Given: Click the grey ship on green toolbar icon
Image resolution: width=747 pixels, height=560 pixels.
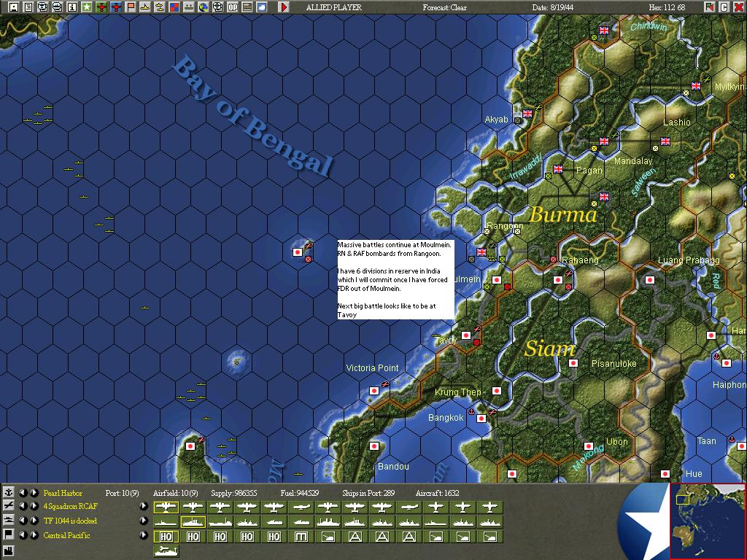Looking at the screenshot, I should (x=189, y=7).
